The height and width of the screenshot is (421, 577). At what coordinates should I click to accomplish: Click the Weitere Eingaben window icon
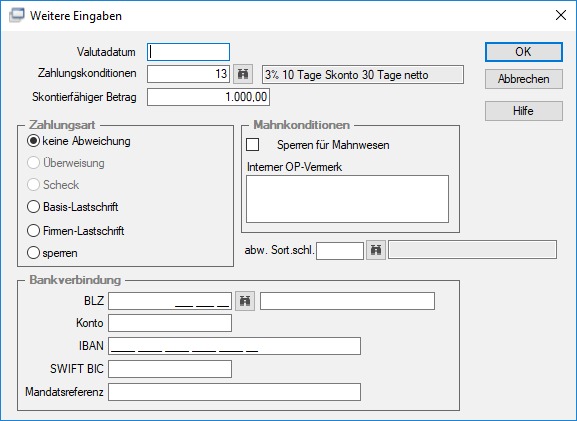[x=16, y=15]
